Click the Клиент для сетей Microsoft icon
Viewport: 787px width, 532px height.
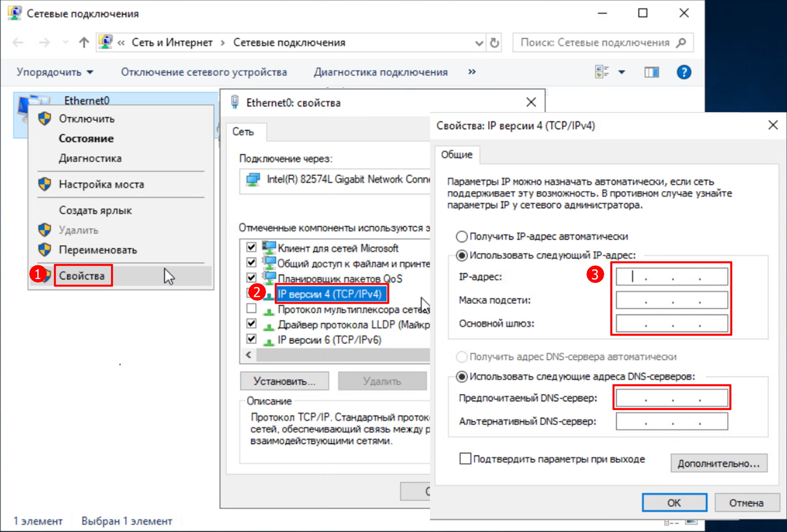[269, 247]
